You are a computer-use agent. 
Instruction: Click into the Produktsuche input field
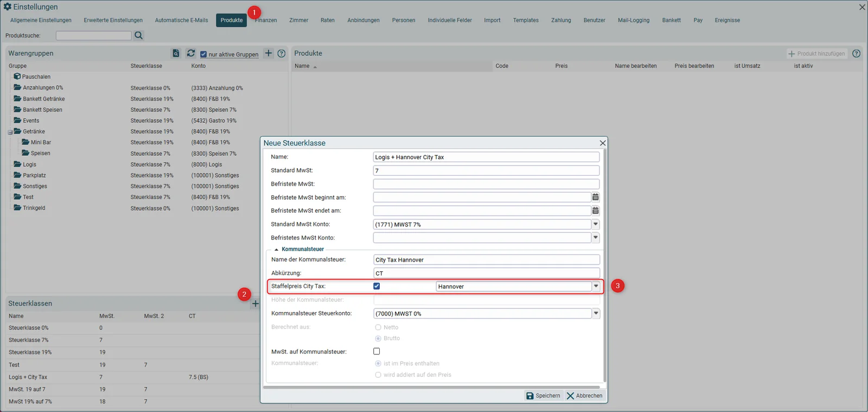point(94,35)
